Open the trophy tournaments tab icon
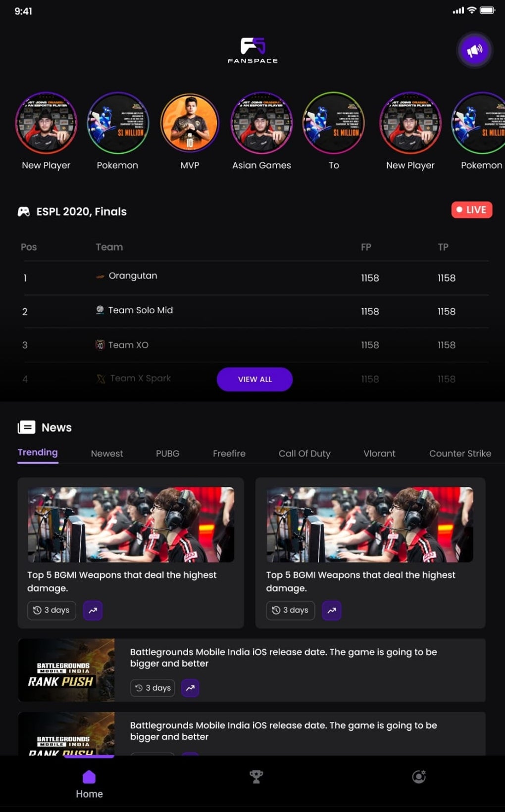 click(256, 776)
